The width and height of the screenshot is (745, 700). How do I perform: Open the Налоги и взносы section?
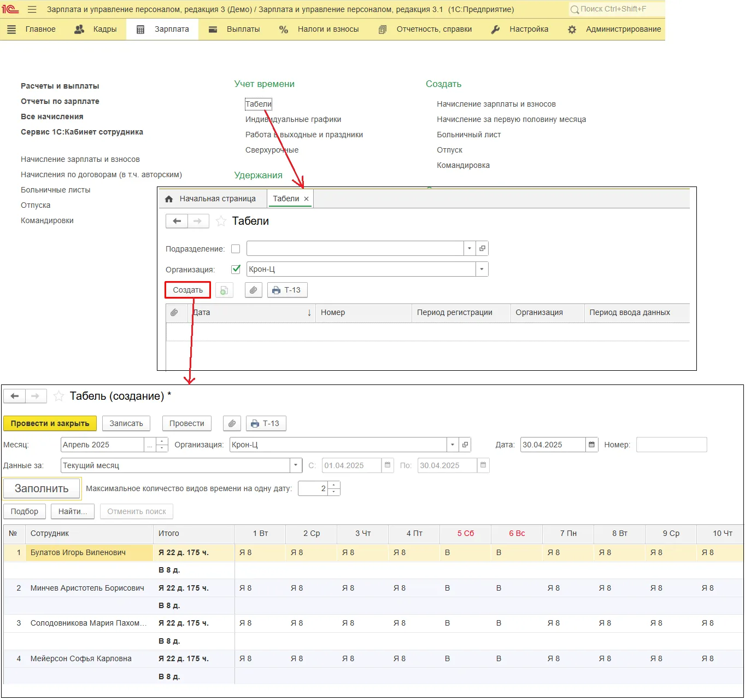tap(319, 30)
